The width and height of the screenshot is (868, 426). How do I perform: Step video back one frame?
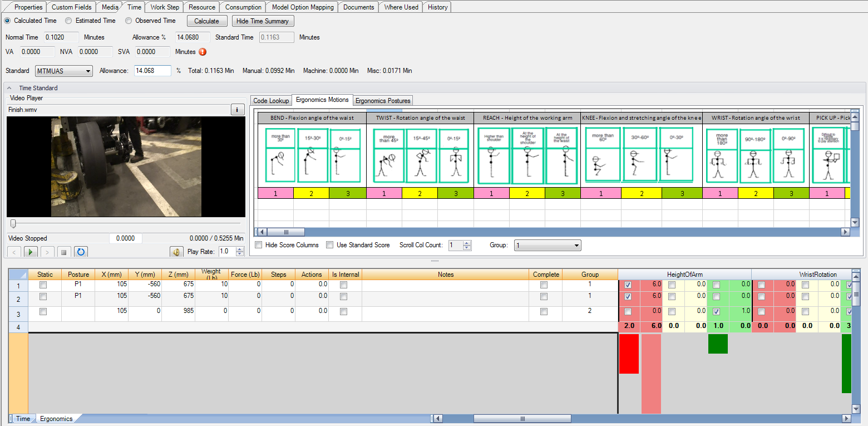coord(14,252)
